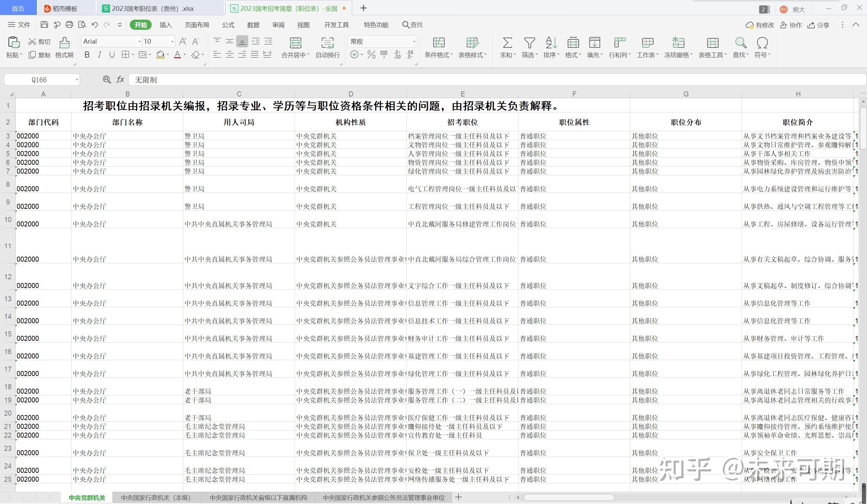The image size is (867, 504).
Task: Click the Paste clipboard icon
Action: 14,42
